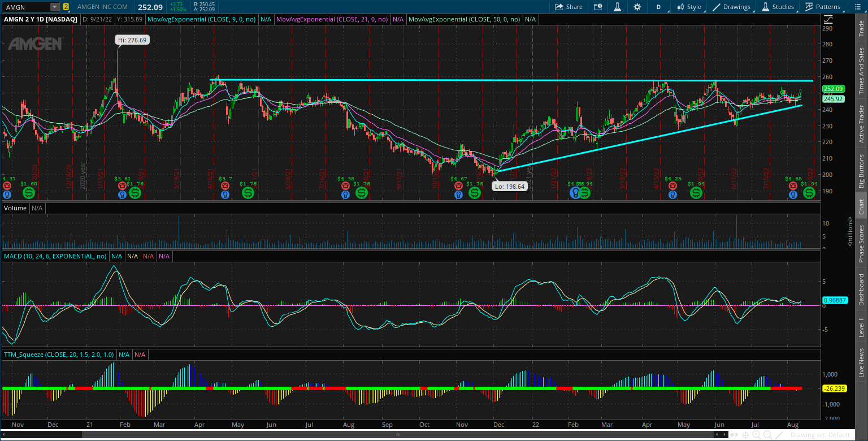Click the pan arrows icon at bottom
This screenshot has height=441, width=868.
click(734, 435)
